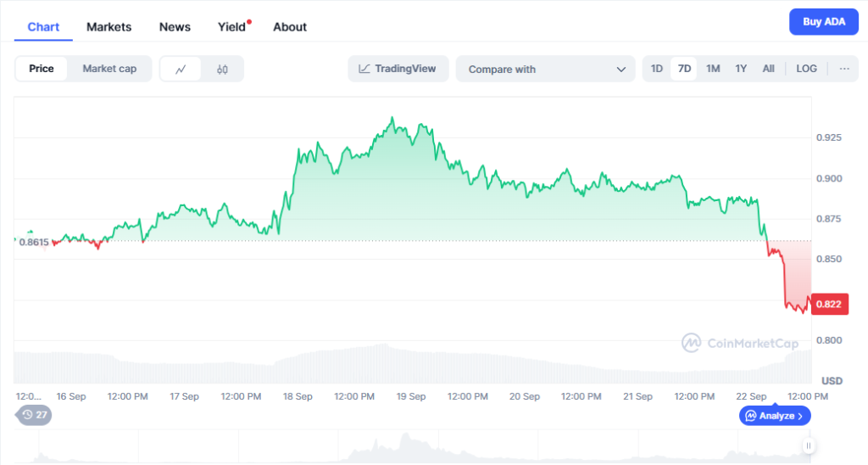Open the TradingView chart
Image resolution: width=868 pixels, height=465 pixels.
(x=398, y=69)
